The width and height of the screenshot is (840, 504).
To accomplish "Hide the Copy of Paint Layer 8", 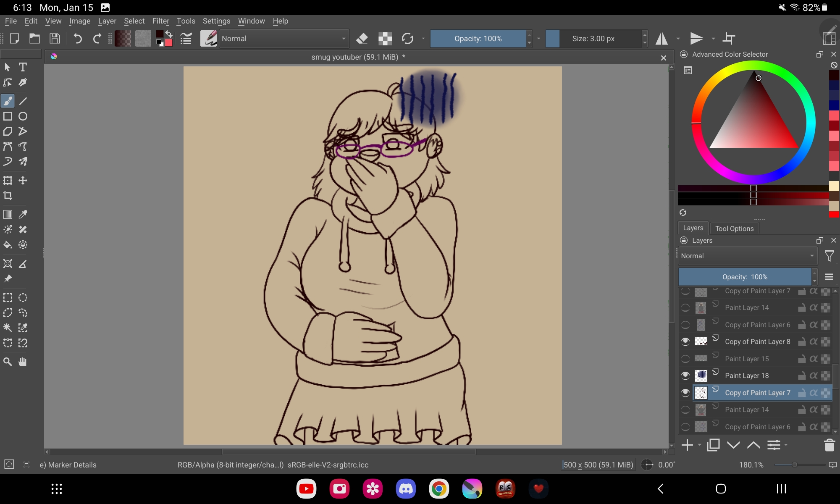I will click(x=685, y=341).
